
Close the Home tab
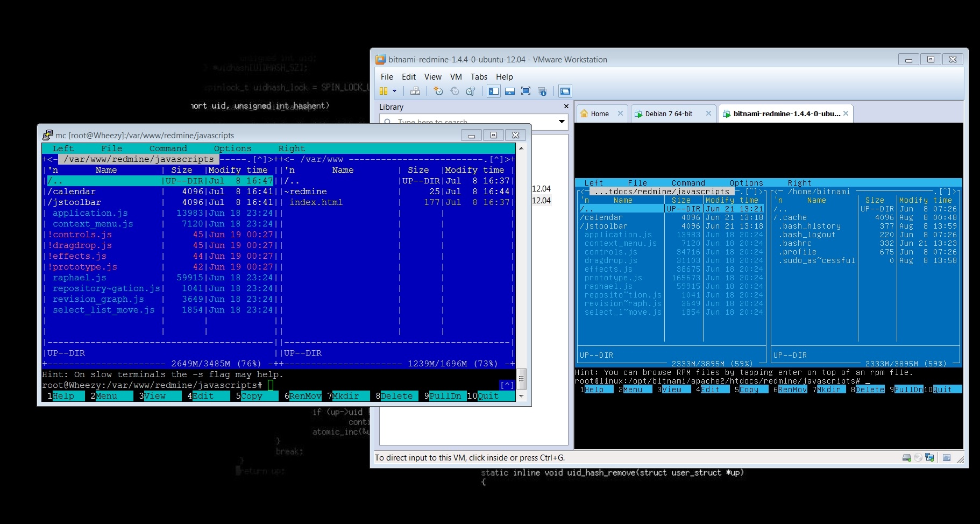coord(620,114)
